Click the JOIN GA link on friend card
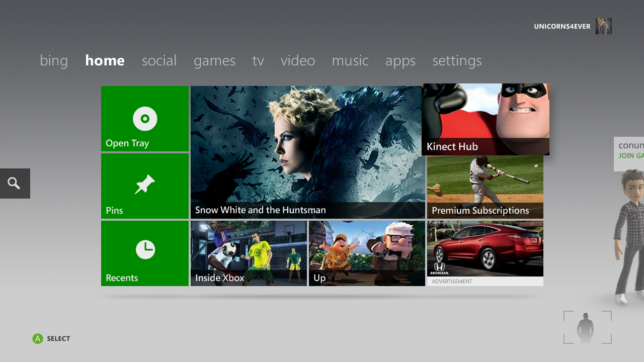 pyautogui.click(x=631, y=156)
